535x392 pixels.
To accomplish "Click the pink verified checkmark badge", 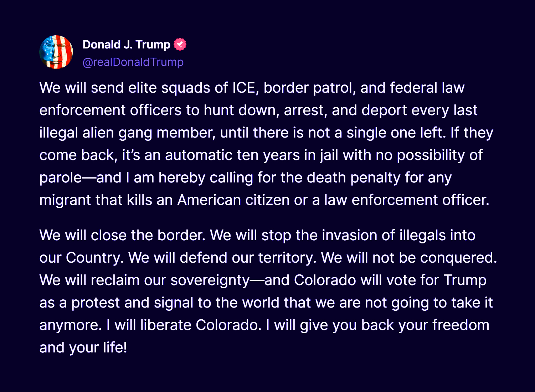I will tap(180, 45).
